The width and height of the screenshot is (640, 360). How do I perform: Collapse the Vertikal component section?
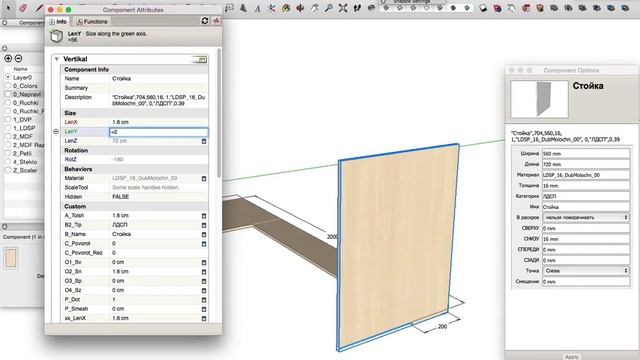pyautogui.click(x=57, y=59)
